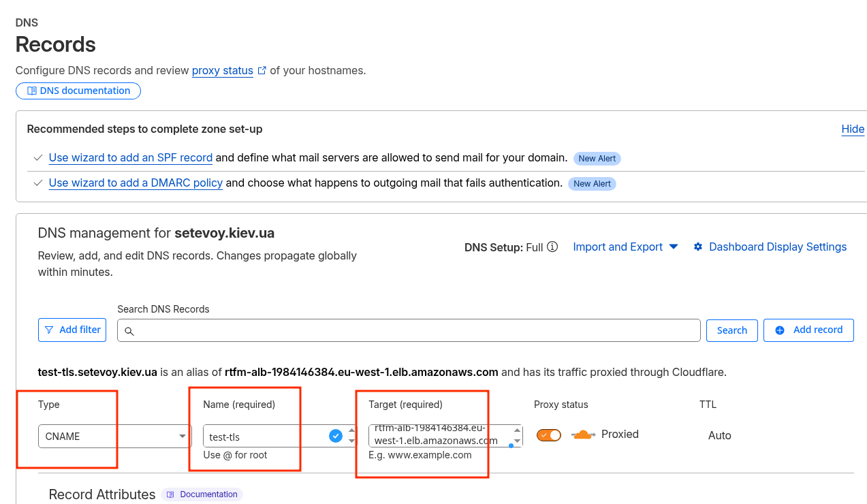Open the SPF record wizard link
The image size is (867, 504).
pos(131,157)
